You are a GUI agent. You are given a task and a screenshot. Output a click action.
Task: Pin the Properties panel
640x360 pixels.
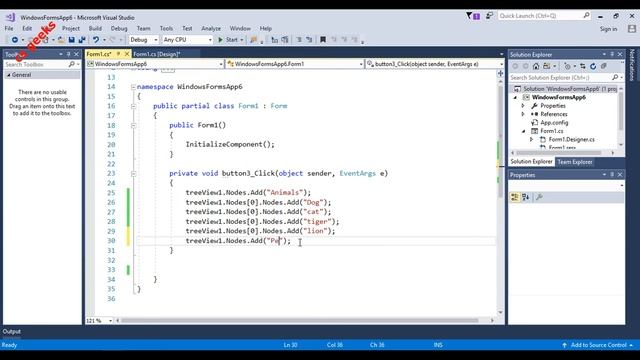point(612,175)
